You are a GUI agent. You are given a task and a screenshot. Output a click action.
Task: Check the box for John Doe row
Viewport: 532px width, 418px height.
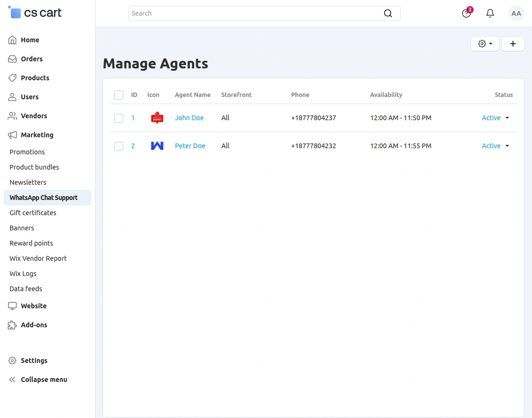pyautogui.click(x=119, y=118)
